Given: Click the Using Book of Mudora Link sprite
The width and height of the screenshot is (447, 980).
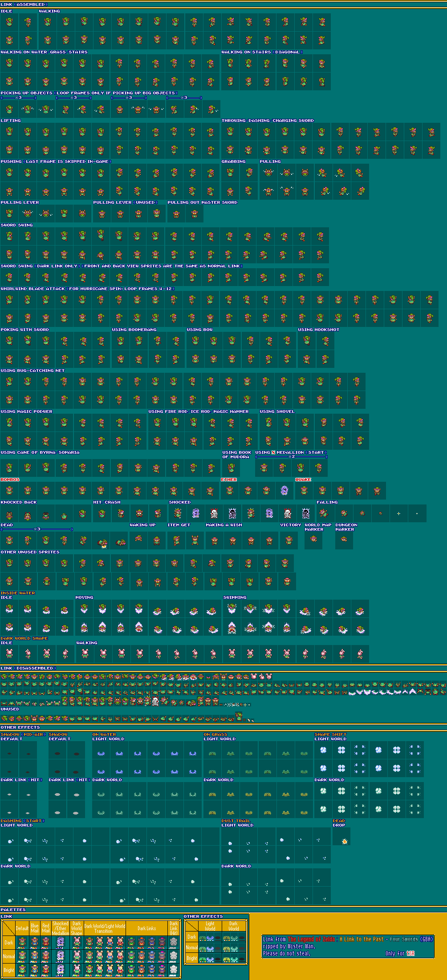Looking at the screenshot, I should click(x=231, y=468).
